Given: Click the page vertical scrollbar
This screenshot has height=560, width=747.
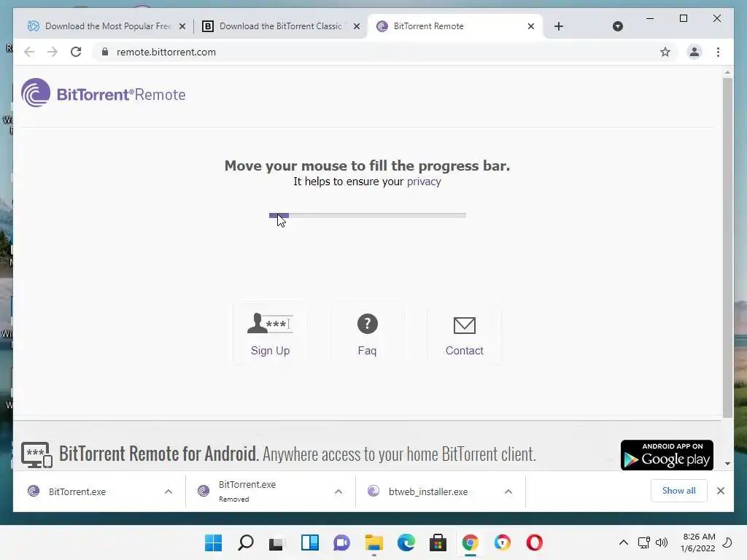Looking at the screenshot, I should 727,248.
